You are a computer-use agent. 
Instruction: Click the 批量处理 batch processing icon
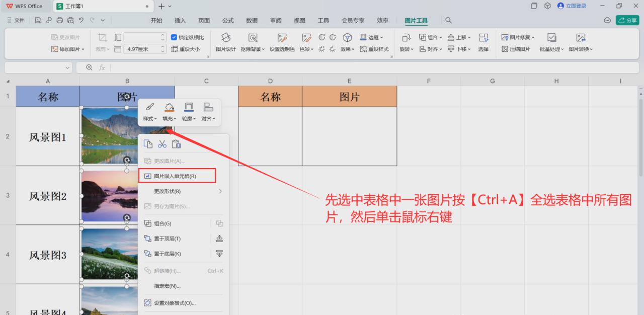click(x=551, y=43)
